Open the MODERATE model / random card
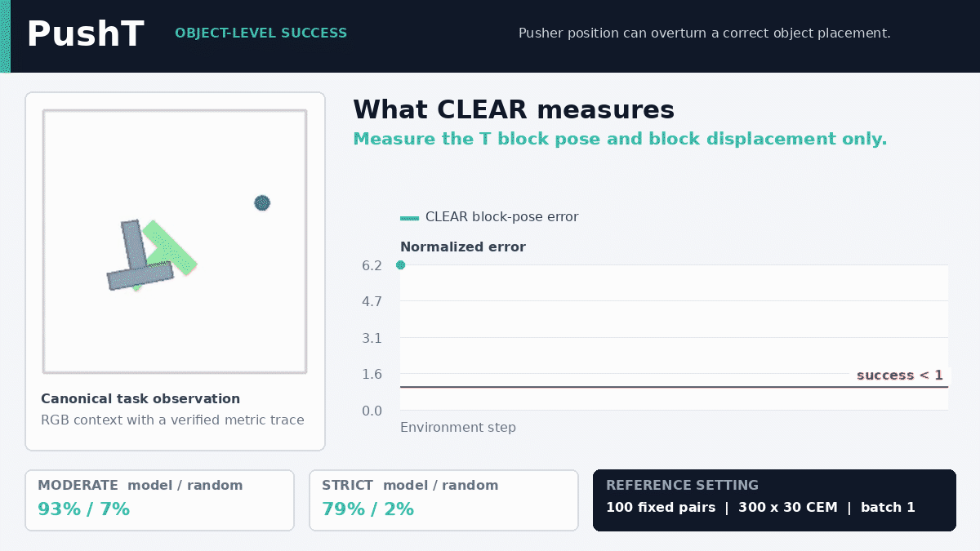The image size is (980, 551). click(159, 500)
